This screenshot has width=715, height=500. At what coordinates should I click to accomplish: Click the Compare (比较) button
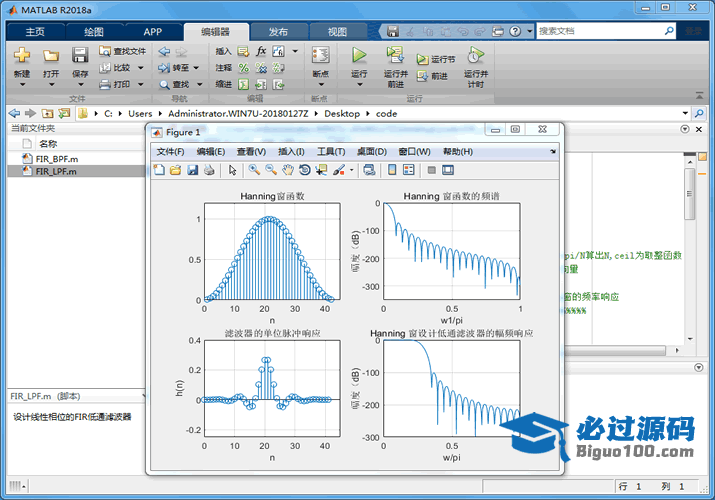click(116, 68)
